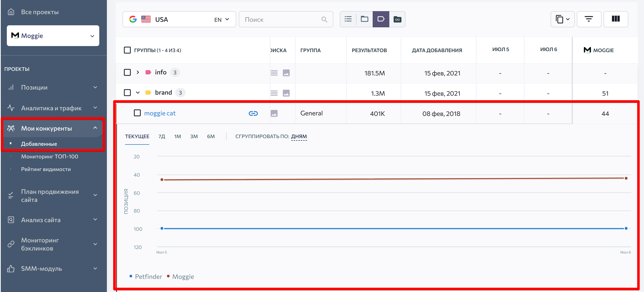
Task: Sort by ДАТА ДОБАВЛЕНИЯ column header
Action: (x=437, y=50)
